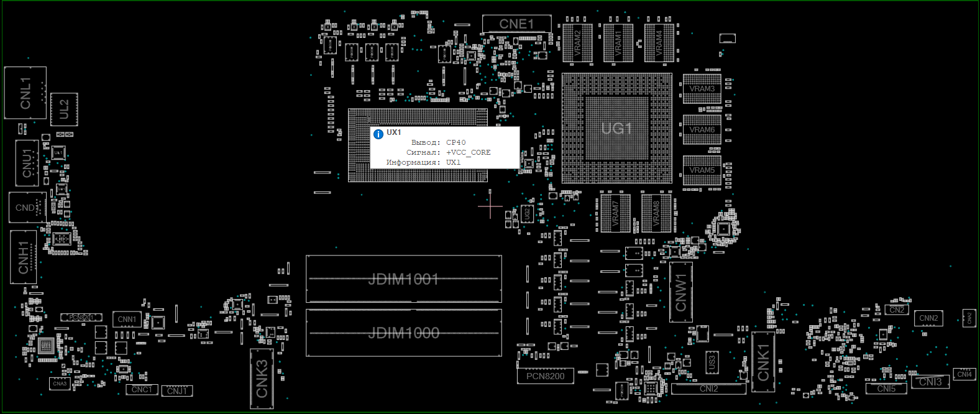The width and height of the screenshot is (980, 414).
Task: Select the VRAM3 memory component
Action: [702, 89]
